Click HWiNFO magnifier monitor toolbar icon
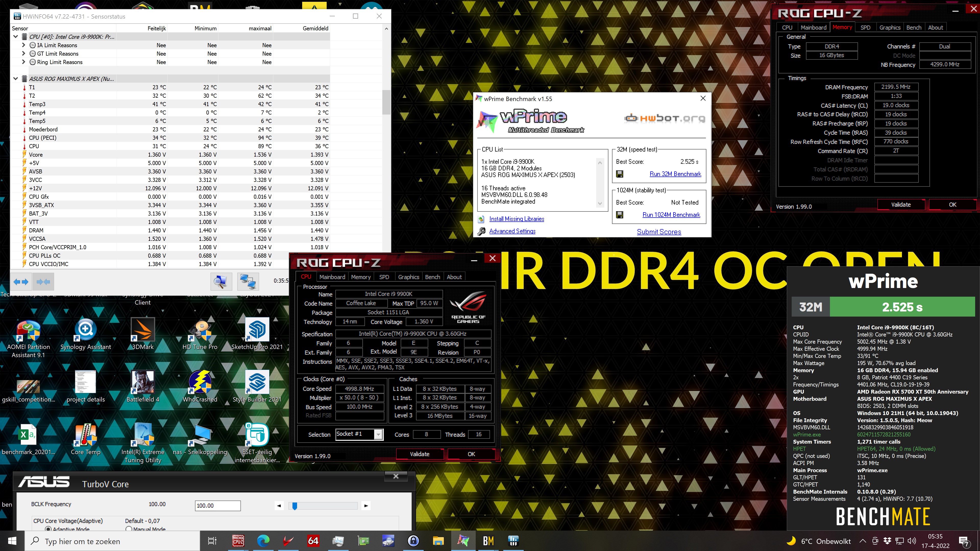Screen dimensions: 980x551 coord(221,282)
